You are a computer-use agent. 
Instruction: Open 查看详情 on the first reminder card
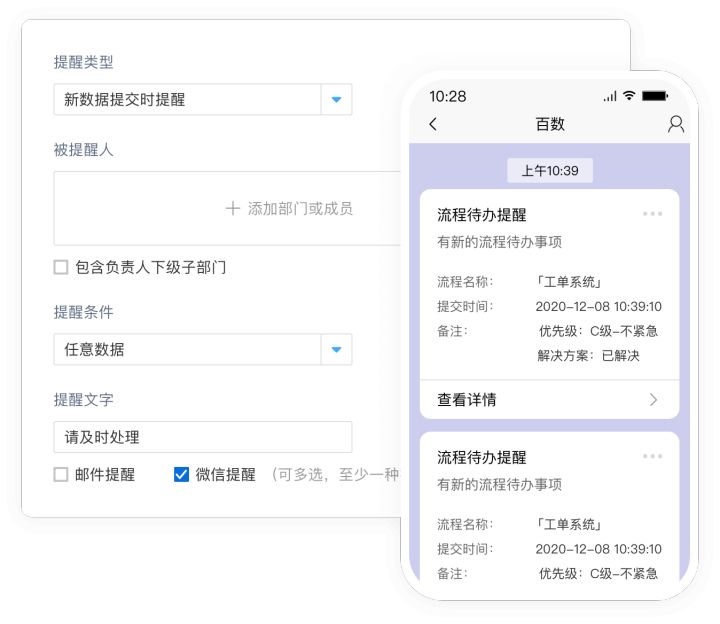point(550,399)
